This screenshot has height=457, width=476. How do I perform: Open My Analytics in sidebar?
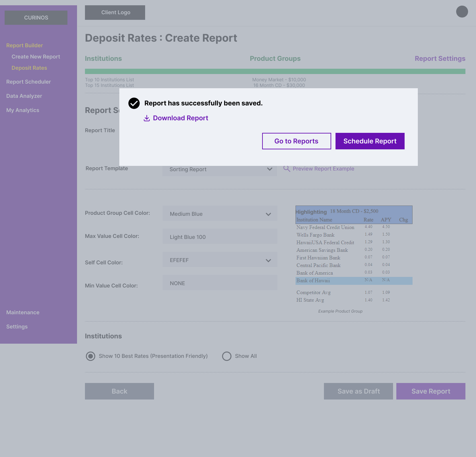[x=22, y=110]
